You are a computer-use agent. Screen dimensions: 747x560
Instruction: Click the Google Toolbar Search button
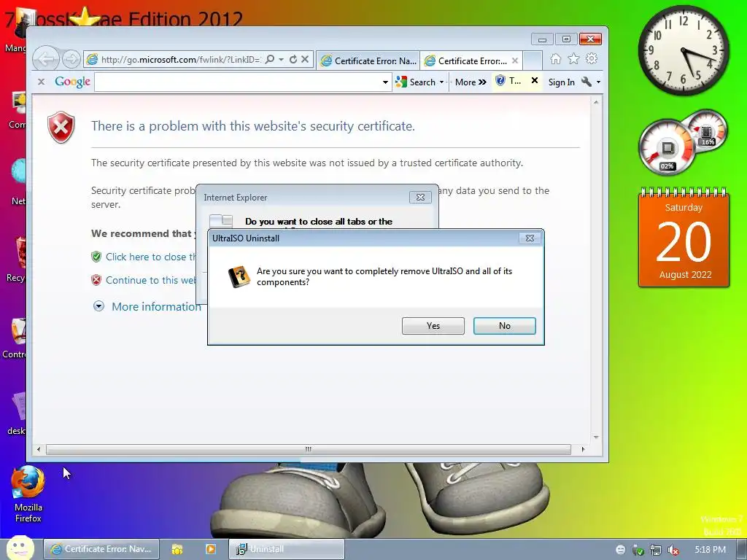[415, 82]
